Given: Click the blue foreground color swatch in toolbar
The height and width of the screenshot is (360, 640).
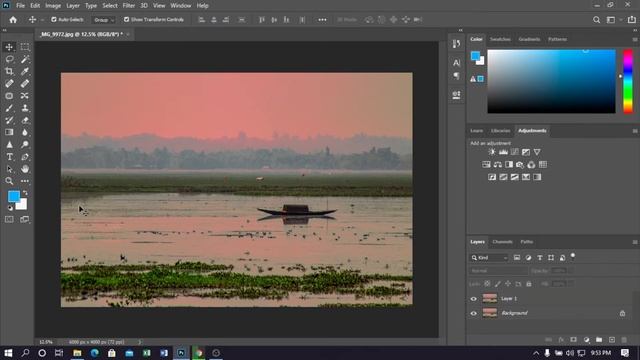Looking at the screenshot, I should coord(13,196).
